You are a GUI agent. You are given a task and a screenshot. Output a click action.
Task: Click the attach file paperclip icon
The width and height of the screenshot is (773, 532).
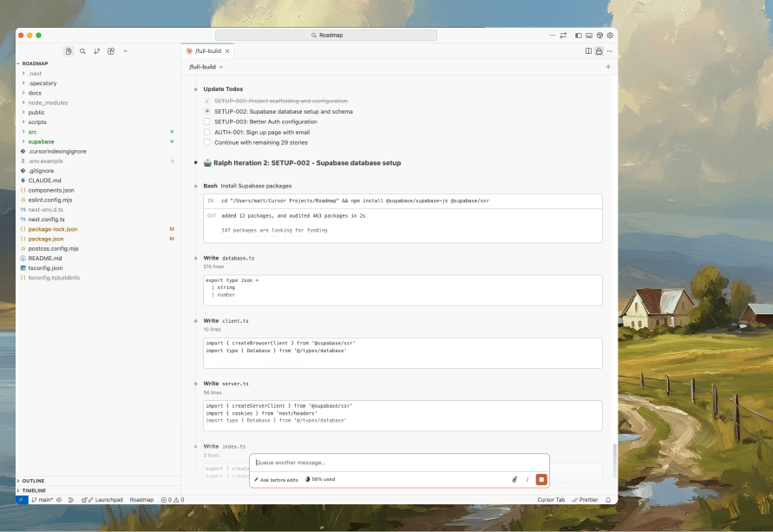(514, 479)
